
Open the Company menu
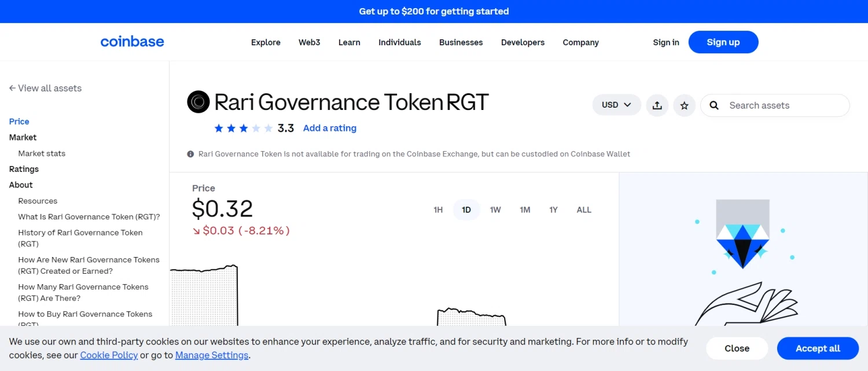(x=580, y=42)
